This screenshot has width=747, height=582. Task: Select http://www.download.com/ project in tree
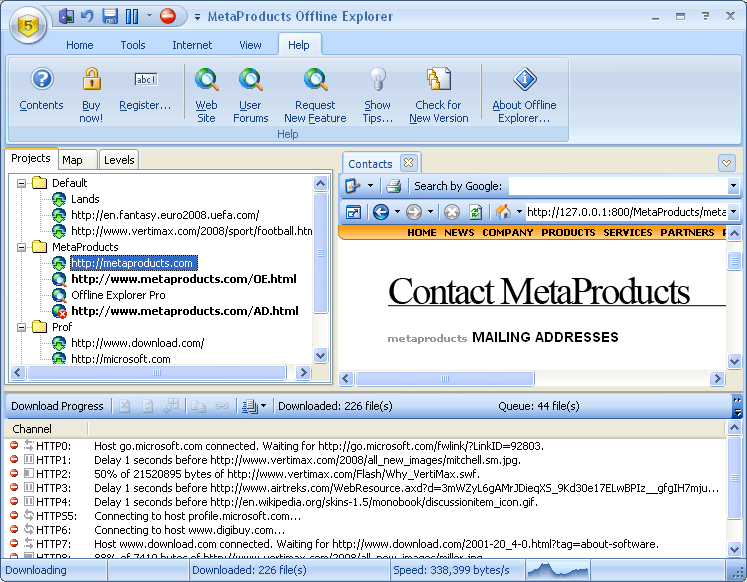(x=137, y=343)
